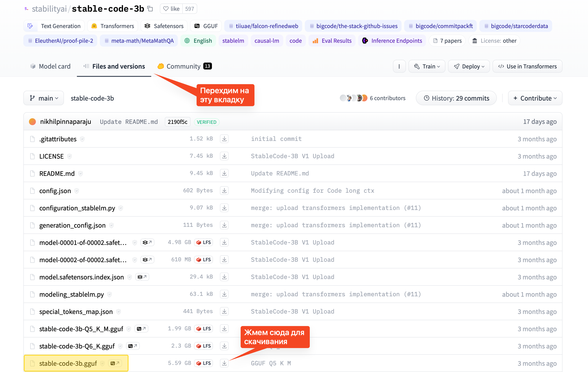Download the .gitattributes file
This screenshot has width=588, height=372.
point(224,139)
